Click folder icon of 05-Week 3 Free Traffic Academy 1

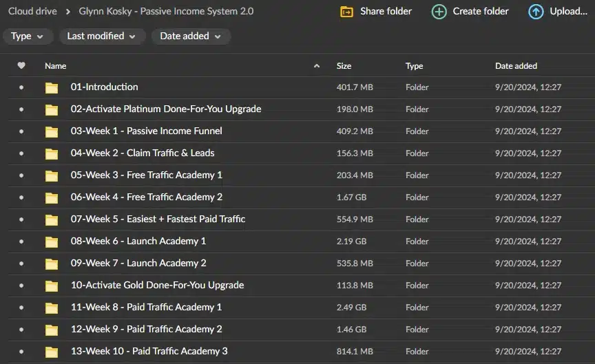(x=52, y=175)
